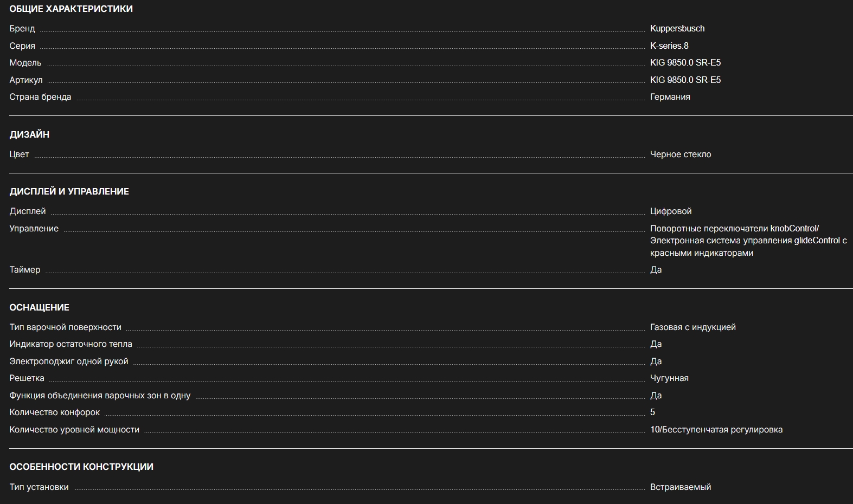Click the Чугунная grate value
Image resolution: width=853 pixels, height=504 pixels.
point(669,378)
